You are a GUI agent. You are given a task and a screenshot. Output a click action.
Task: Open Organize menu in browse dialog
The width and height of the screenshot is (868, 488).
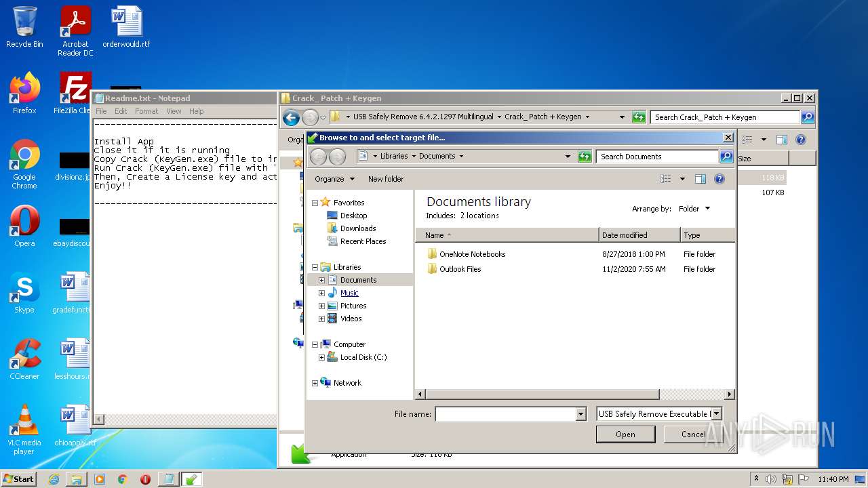(x=334, y=179)
